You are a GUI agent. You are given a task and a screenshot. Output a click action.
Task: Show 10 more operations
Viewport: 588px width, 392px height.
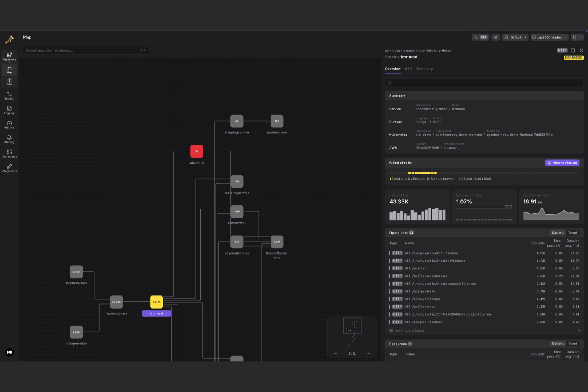pyautogui.click(x=406, y=330)
